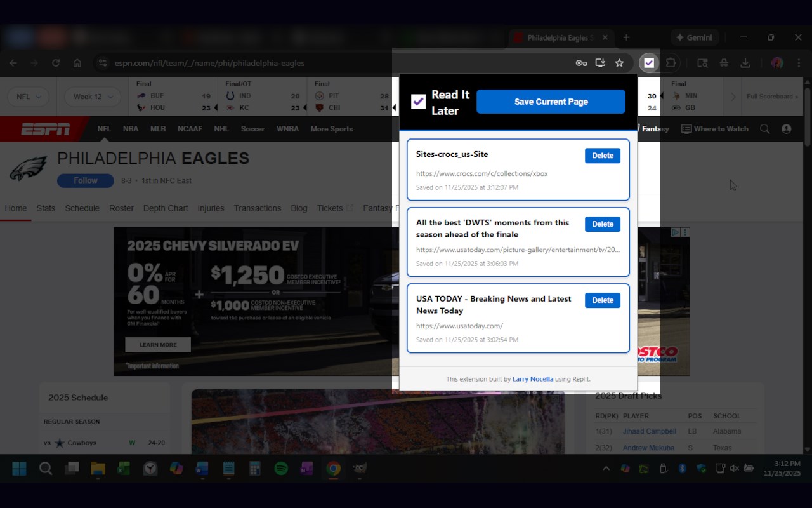Reload the ESPN page

pyautogui.click(x=56, y=63)
